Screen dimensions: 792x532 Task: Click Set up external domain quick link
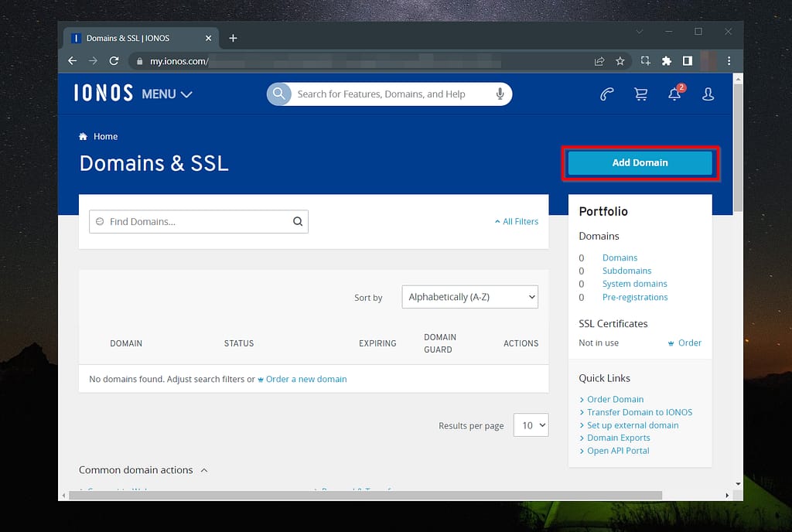[x=633, y=425]
